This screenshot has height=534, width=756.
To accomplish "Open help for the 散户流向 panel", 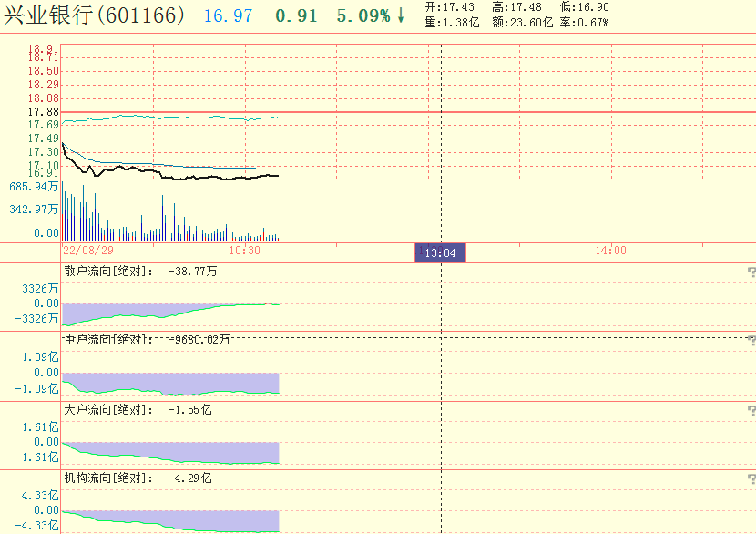I will (x=751, y=272).
